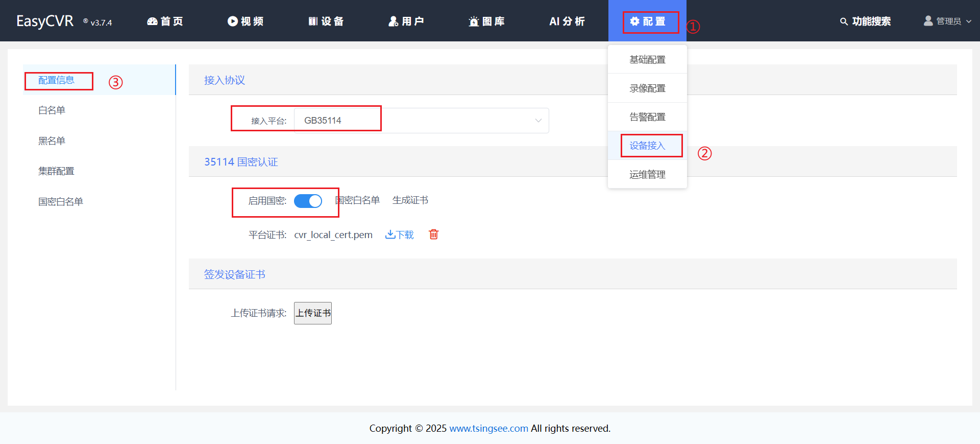Open 集群配置 in the left sidebar
980x444 pixels.
56,171
